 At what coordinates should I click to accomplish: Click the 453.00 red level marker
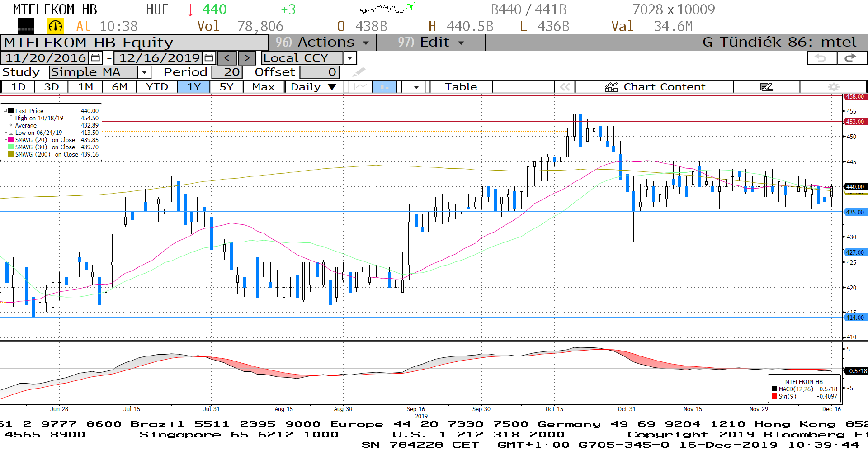pyautogui.click(x=855, y=121)
